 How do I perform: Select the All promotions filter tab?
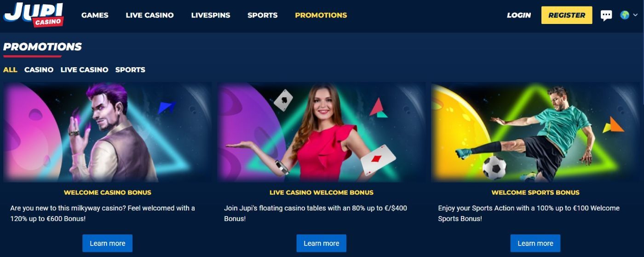(10, 70)
